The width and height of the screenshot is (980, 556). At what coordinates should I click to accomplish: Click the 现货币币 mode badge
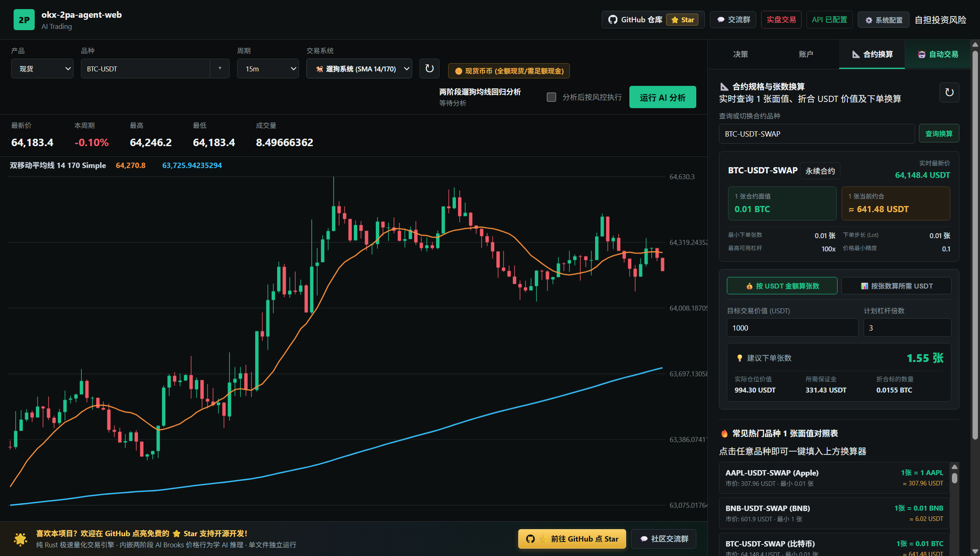point(509,71)
